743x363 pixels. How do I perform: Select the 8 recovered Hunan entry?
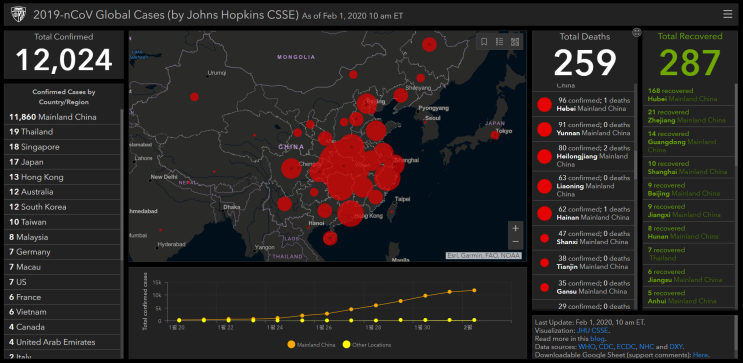pyautogui.click(x=688, y=232)
